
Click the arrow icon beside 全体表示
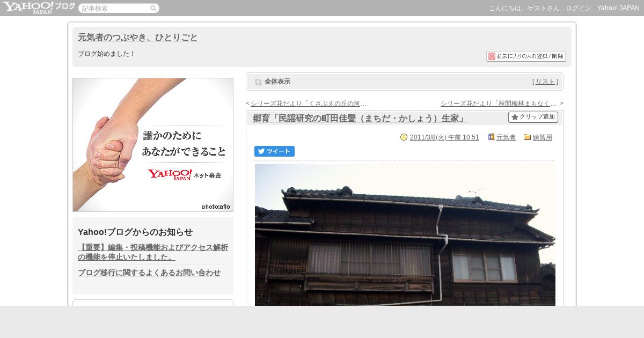258,82
